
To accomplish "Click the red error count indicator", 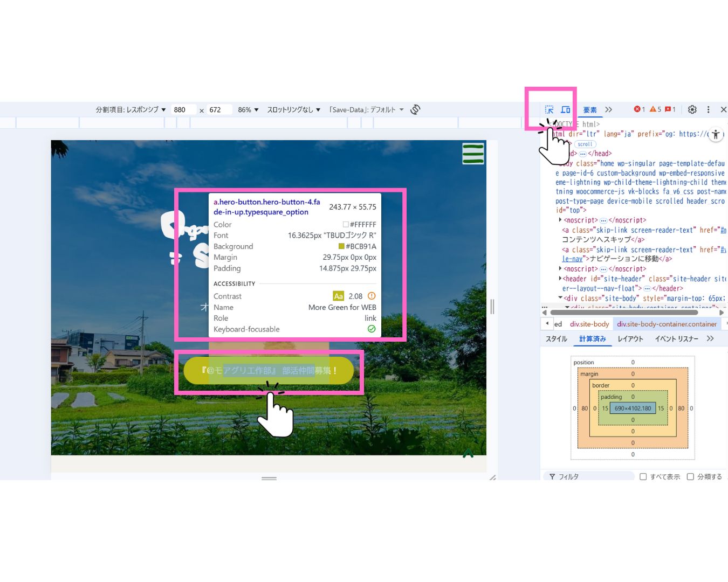I will click(639, 109).
